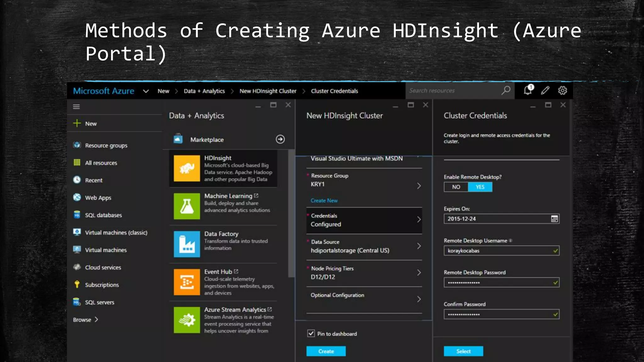Set Enable Remote Desktop to YES

pos(480,187)
